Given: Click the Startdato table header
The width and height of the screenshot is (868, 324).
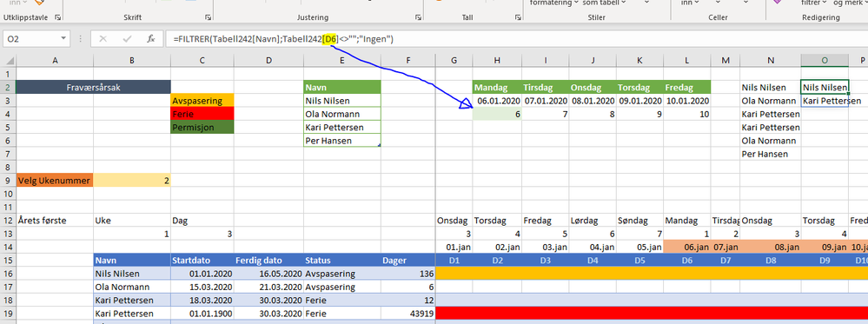Looking at the screenshot, I should [x=202, y=260].
